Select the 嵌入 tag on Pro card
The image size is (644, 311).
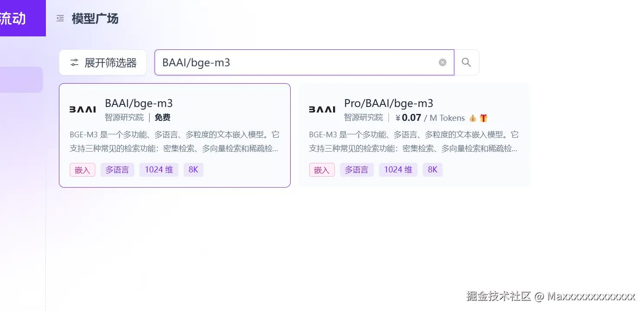(322, 170)
